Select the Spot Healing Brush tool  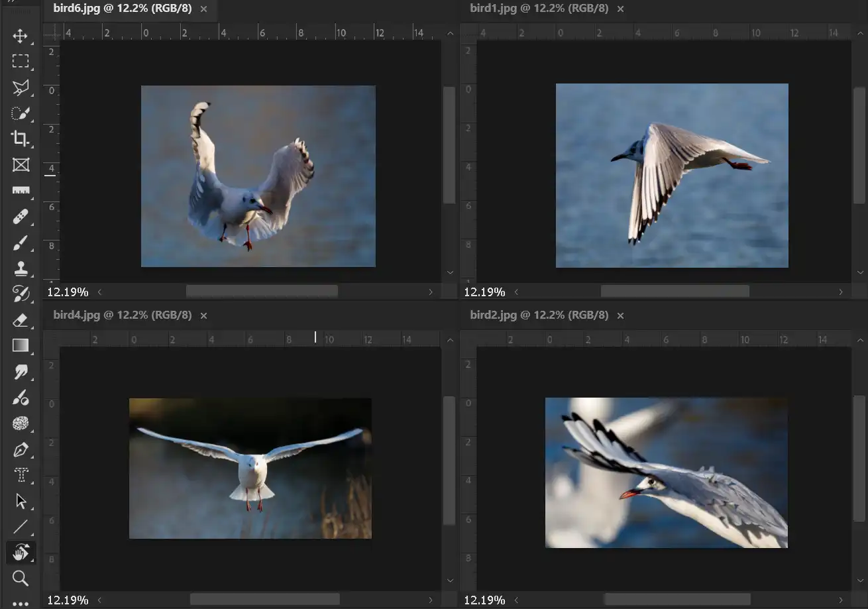[21, 216]
